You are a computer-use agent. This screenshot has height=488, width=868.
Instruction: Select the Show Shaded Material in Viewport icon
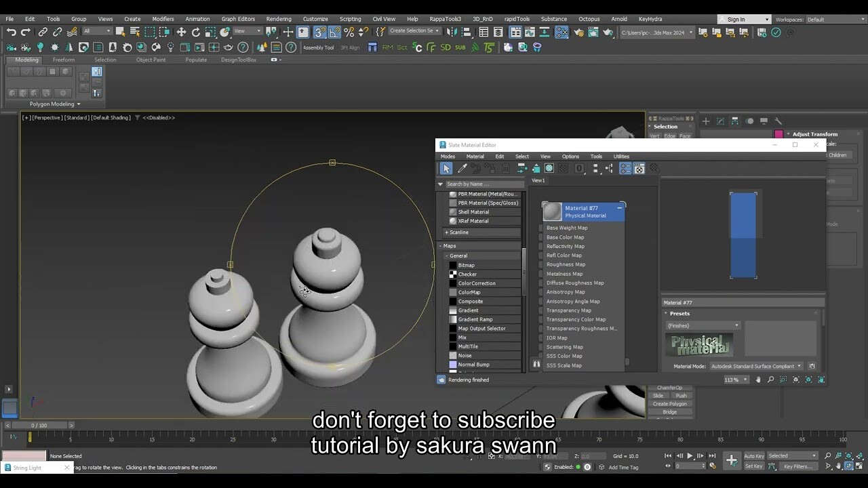point(549,168)
